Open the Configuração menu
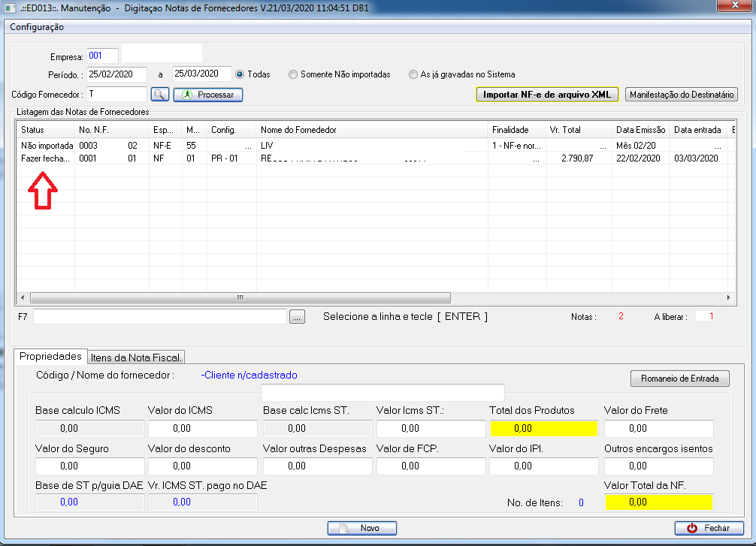This screenshot has height=546, width=756. [x=37, y=27]
